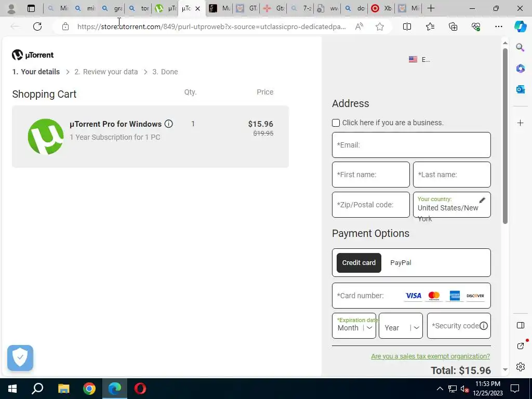Click into the Security code field
The width and height of the screenshot is (532, 399).
459,326
